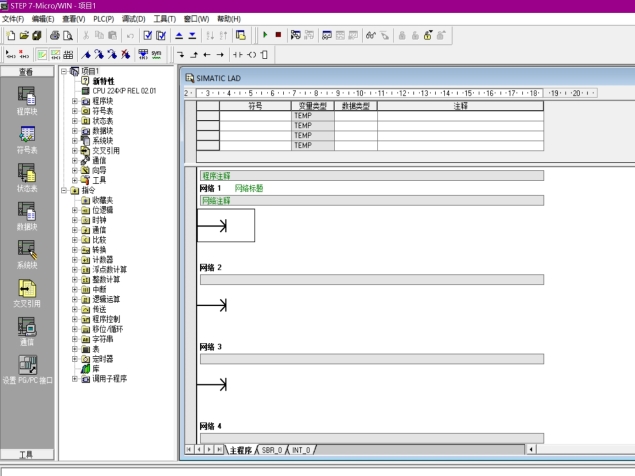The width and height of the screenshot is (635, 476).
Task: Open the 调试(D) menu
Action: pyautogui.click(x=133, y=19)
